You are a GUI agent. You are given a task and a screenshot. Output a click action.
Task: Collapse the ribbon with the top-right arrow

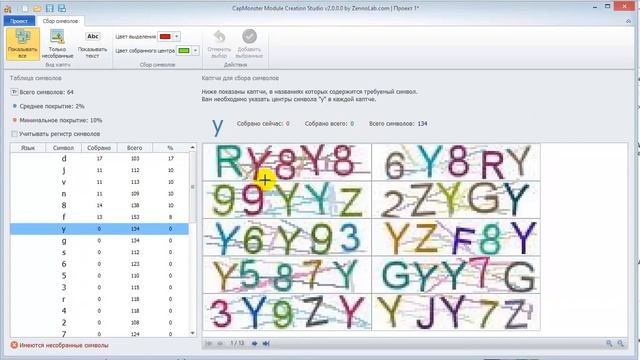tap(629, 21)
